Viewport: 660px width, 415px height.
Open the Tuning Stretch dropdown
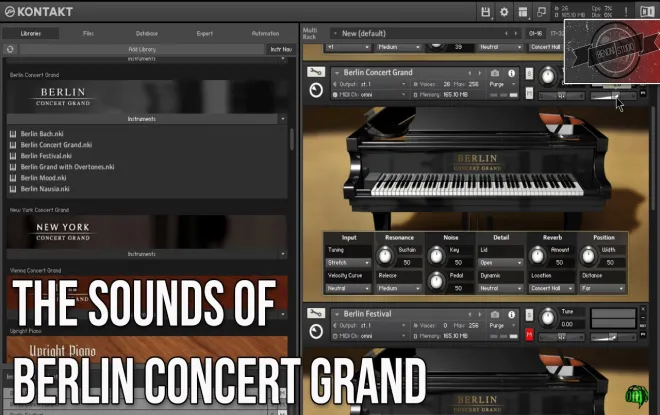pos(348,263)
